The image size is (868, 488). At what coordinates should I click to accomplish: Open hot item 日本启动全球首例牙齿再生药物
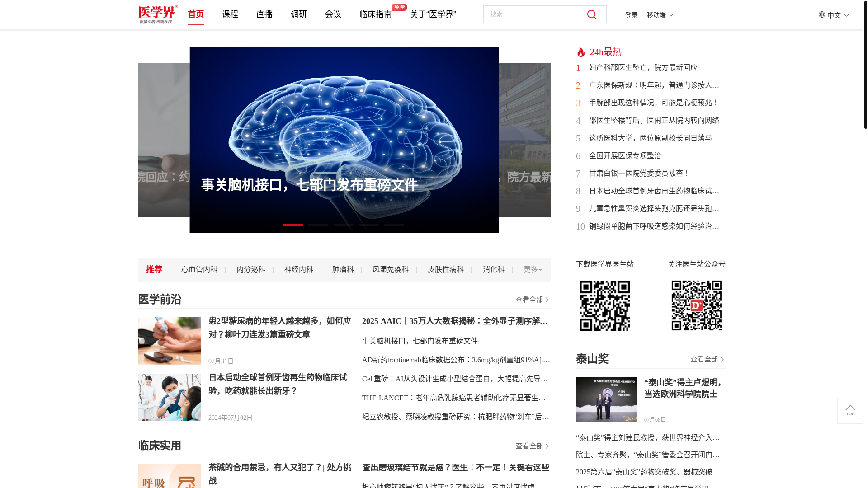[654, 191]
